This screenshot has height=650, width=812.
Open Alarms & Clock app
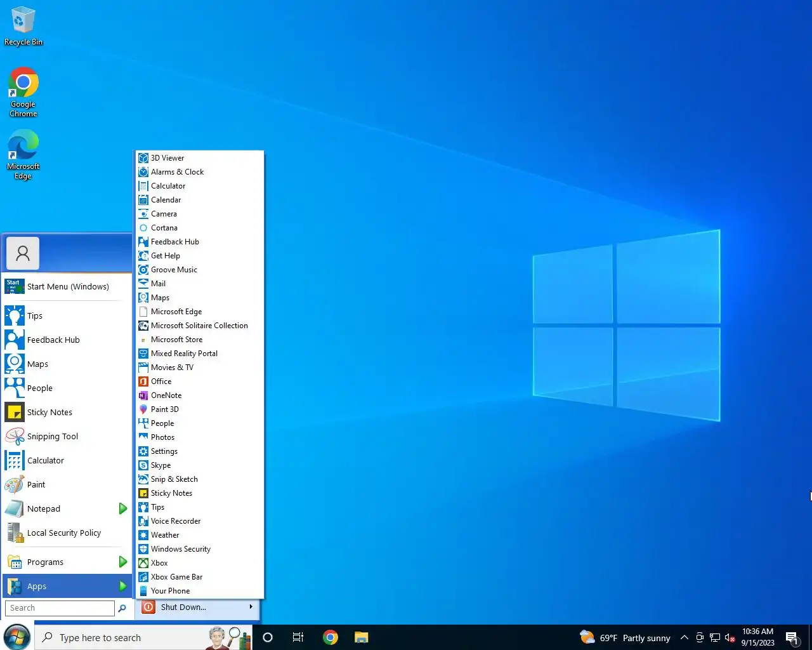click(x=199, y=172)
